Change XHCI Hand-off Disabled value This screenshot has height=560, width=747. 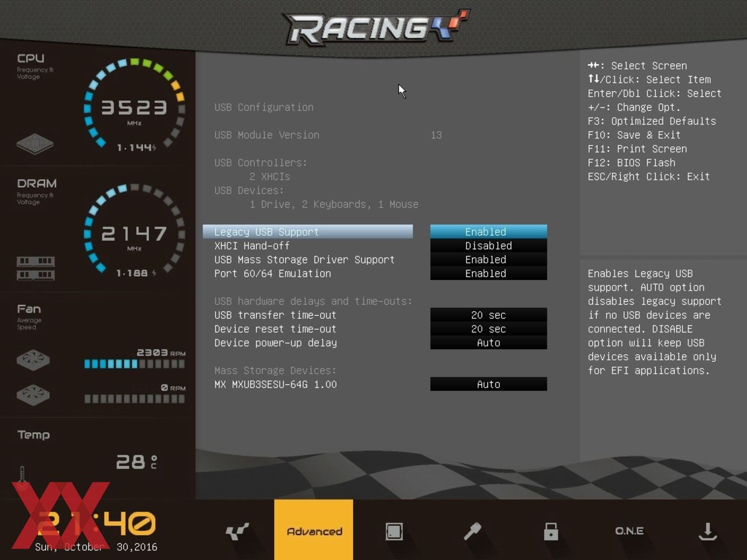coord(488,245)
